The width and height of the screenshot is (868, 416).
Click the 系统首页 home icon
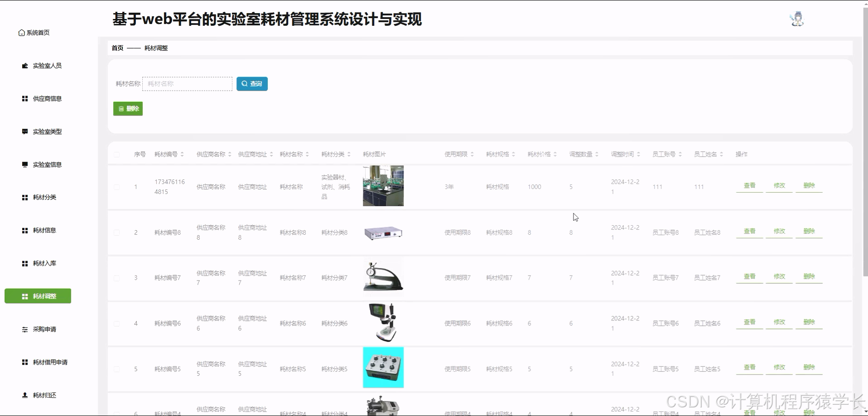[x=21, y=32]
